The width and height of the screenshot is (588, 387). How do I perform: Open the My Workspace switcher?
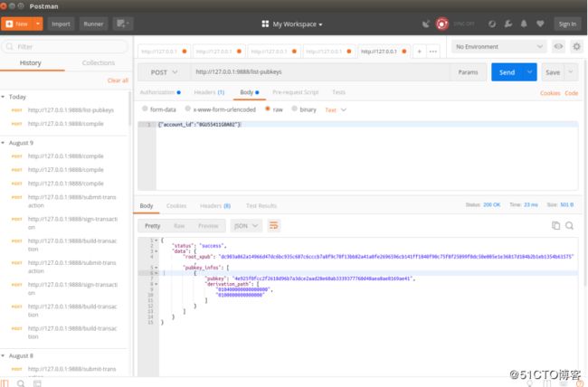(292, 24)
